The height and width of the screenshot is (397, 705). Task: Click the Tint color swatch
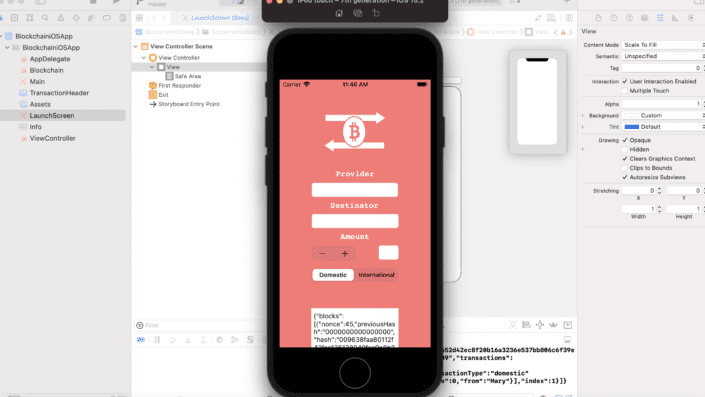[631, 127]
